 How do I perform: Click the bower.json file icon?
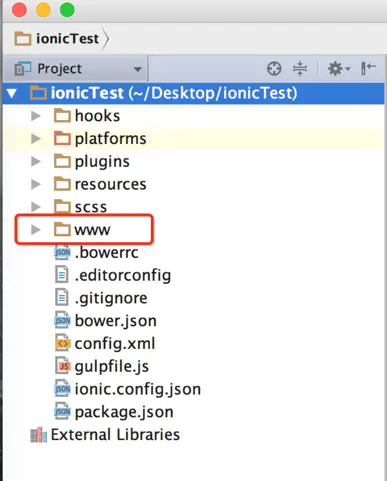tap(62, 320)
